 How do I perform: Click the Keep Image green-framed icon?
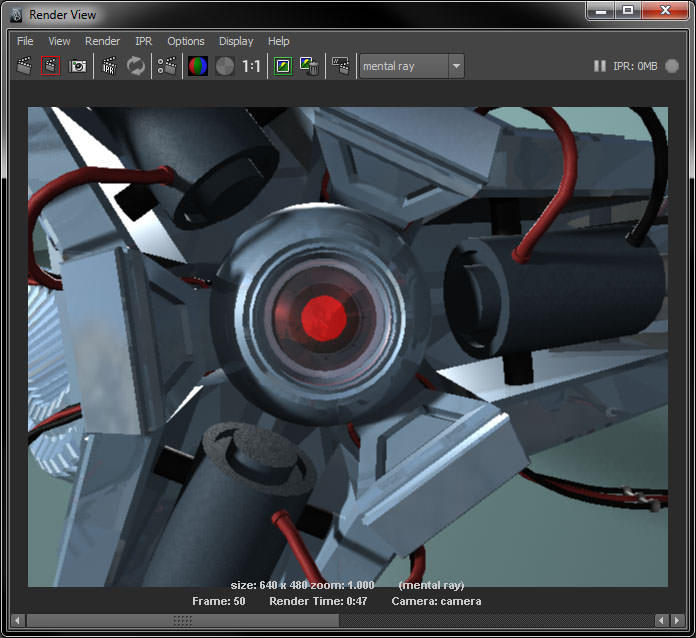point(283,66)
